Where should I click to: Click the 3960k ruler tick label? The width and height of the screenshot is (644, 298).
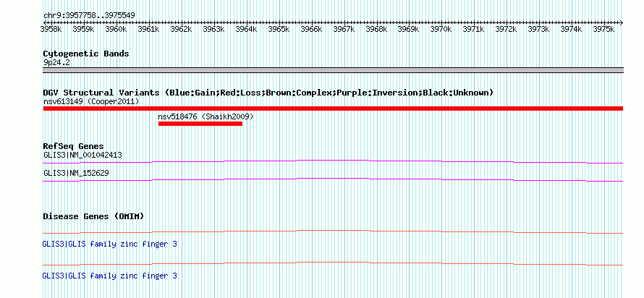(116, 30)
